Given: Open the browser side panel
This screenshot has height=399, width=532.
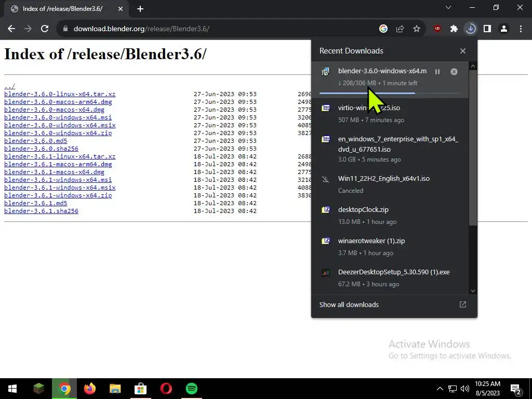Looking at the screenshot, I should (487, 29).
